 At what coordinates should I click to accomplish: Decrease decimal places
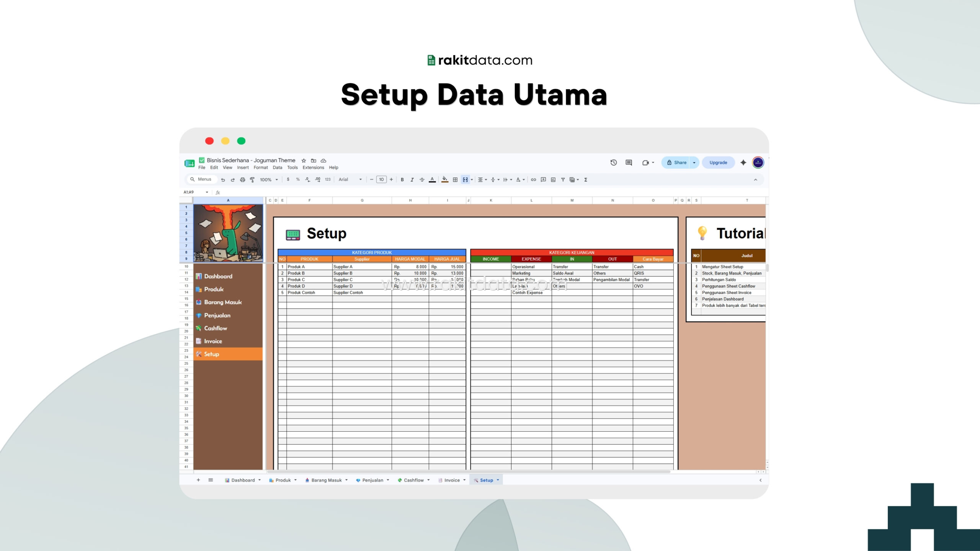coord(307,179)
